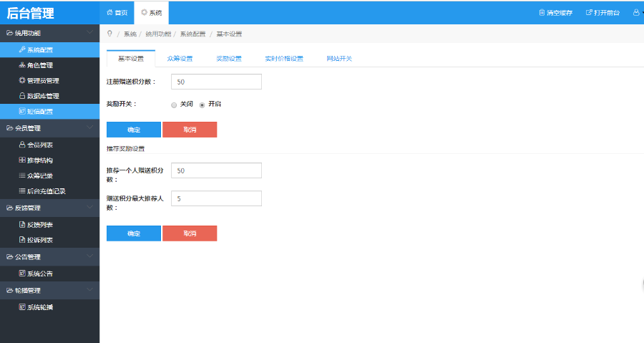Click the lock icon beside 数据库管理
Image resolution: width=644 pixels, height=343 pixels.
[22, 96]
